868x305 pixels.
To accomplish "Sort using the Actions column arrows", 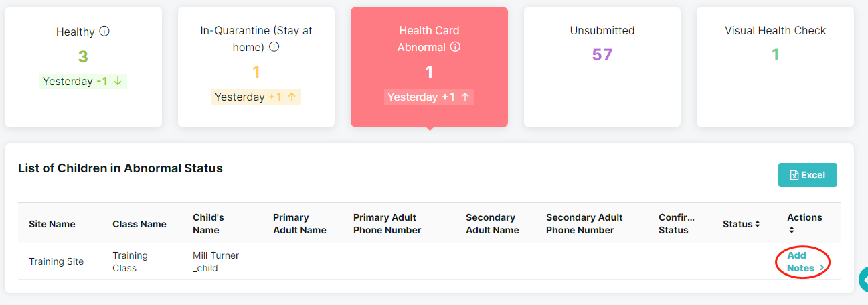I will [792, 230].
